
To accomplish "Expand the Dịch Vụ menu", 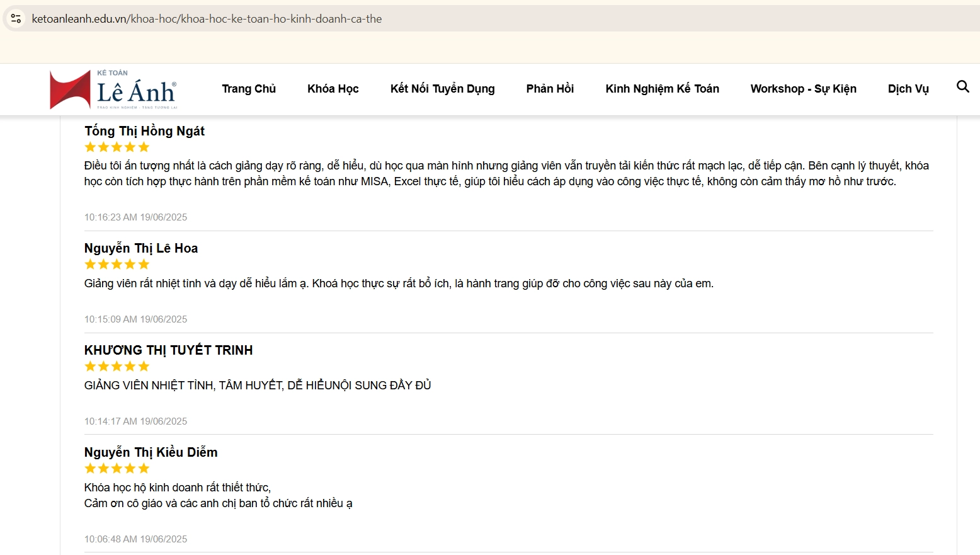I will (908, 89).
